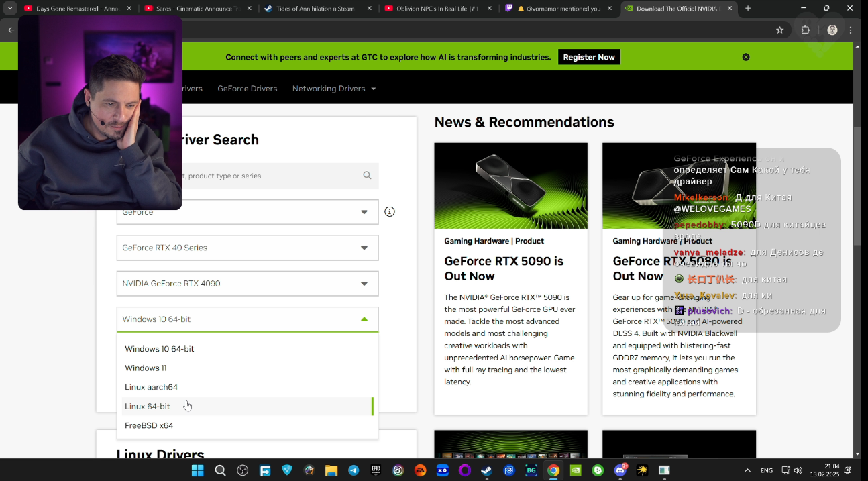Switch to the @vornamor mentioned you tab
This screenshot has width=868, height=481.
coord(559,9)
